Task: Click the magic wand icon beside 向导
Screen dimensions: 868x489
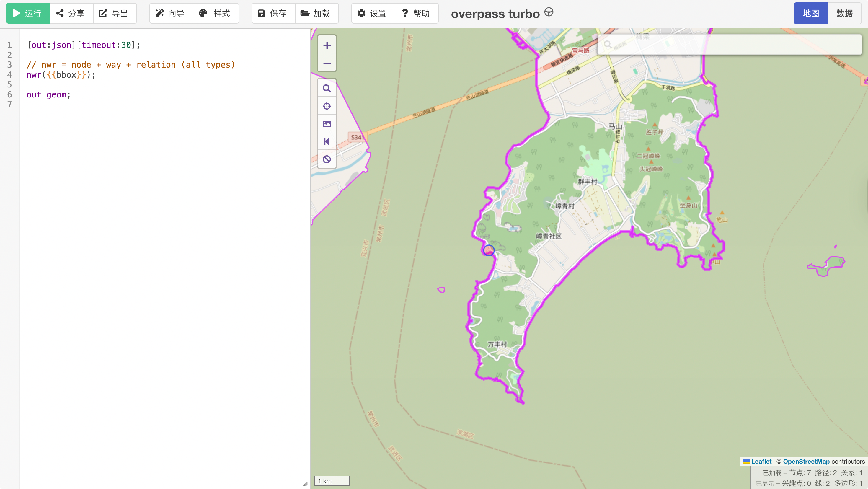Action: click(x=159, y=13)
